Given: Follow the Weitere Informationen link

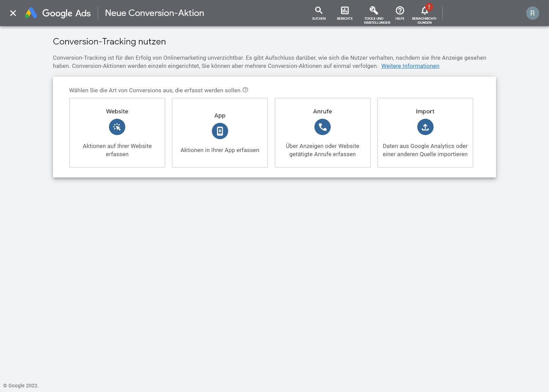Looking at the screenshot, I should (410, 66).
